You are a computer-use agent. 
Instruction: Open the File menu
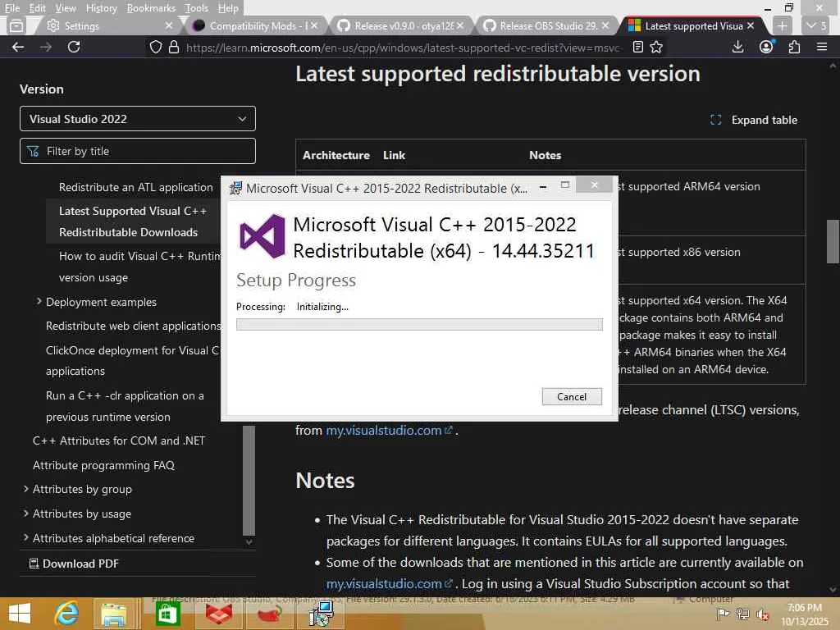pyautogui.click(x=11, y=8)
